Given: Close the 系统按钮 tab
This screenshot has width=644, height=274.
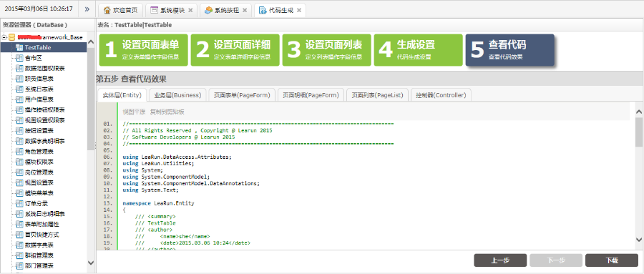Looking at the screenshot, I should 245,10.
